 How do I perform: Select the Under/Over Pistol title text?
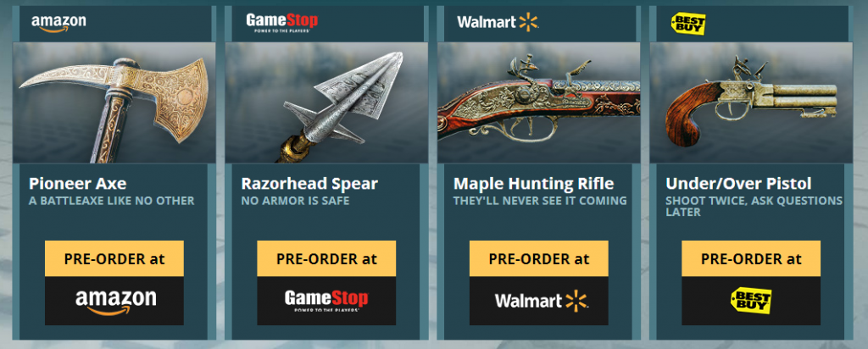(x=738, y=184)
